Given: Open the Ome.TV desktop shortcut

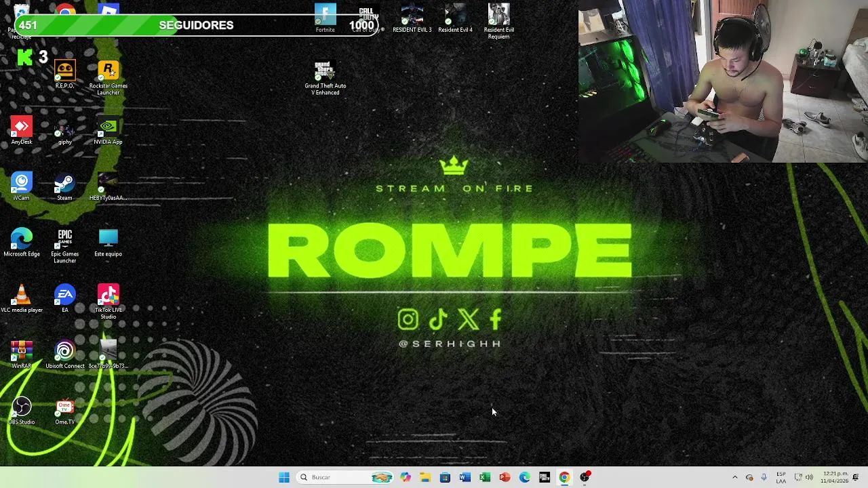Looking at the screenshot, I should tap(64, 411).
